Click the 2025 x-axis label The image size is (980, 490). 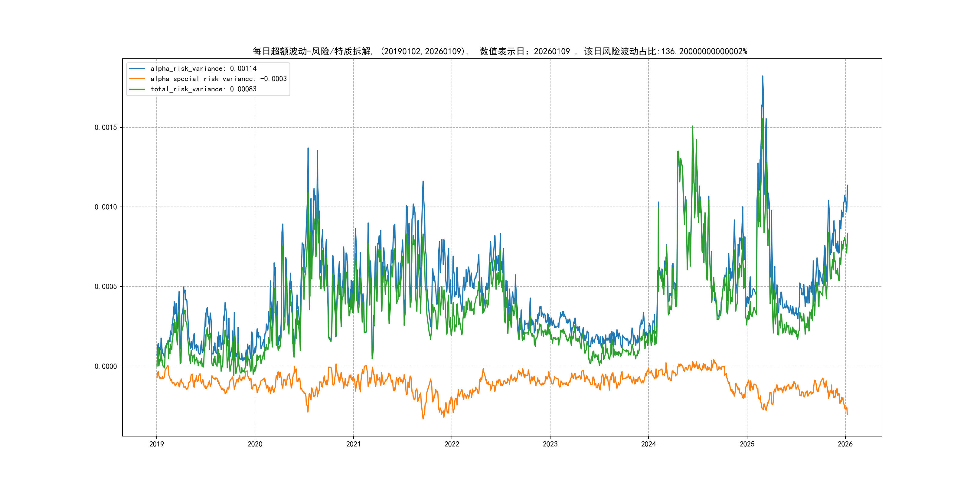(747, 444)
